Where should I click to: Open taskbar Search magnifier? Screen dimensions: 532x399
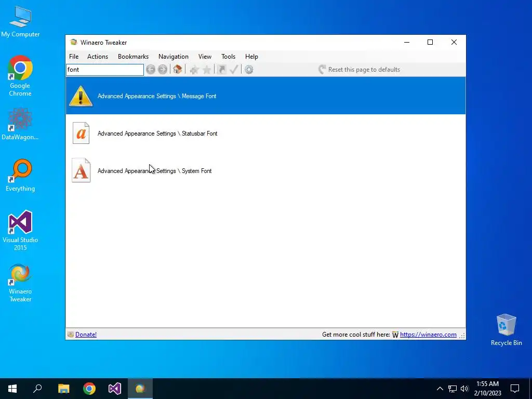click(37, 389)
